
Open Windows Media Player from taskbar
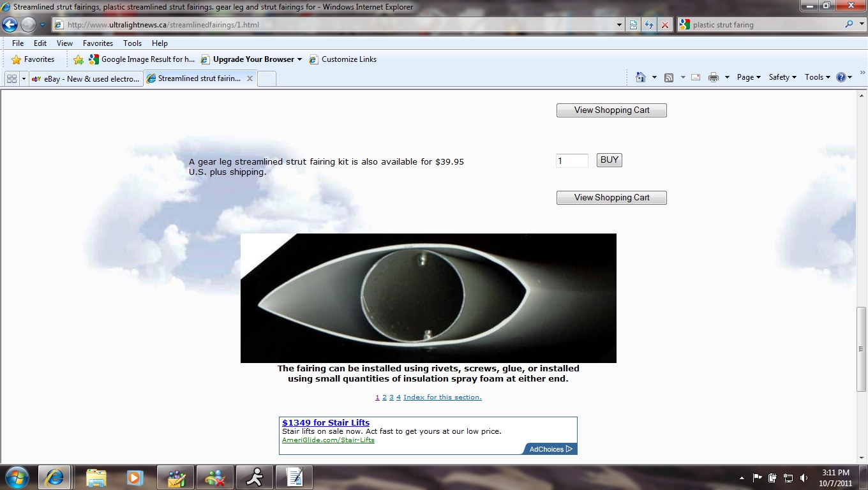134,477
